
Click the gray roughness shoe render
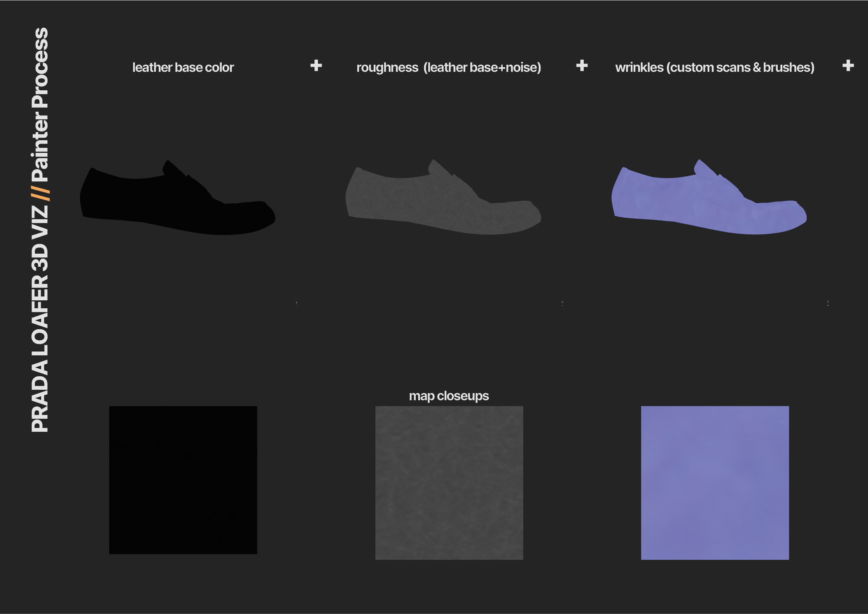tap(443, 197)
